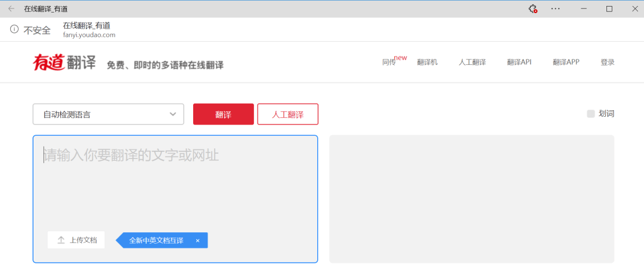Click the site info icon next to 不安全

tap(14, 30)
